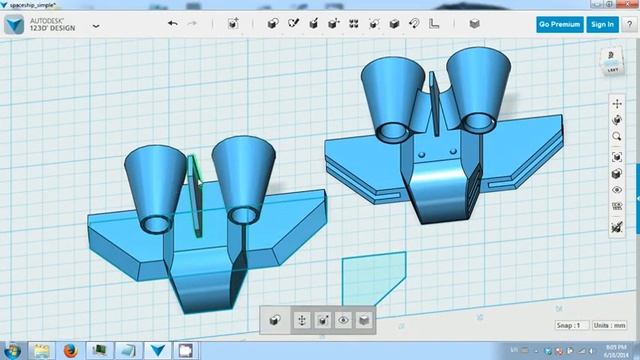Open the Sketch tool menu
The width and height of the screenshot is (640, 360).
pyautogui.click(x=293, y=24)
